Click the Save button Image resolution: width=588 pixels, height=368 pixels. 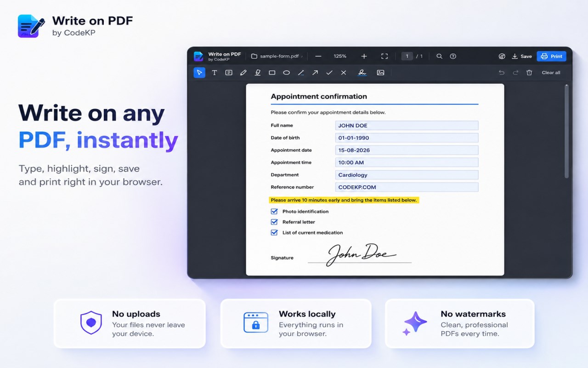[x=522, y=56]
